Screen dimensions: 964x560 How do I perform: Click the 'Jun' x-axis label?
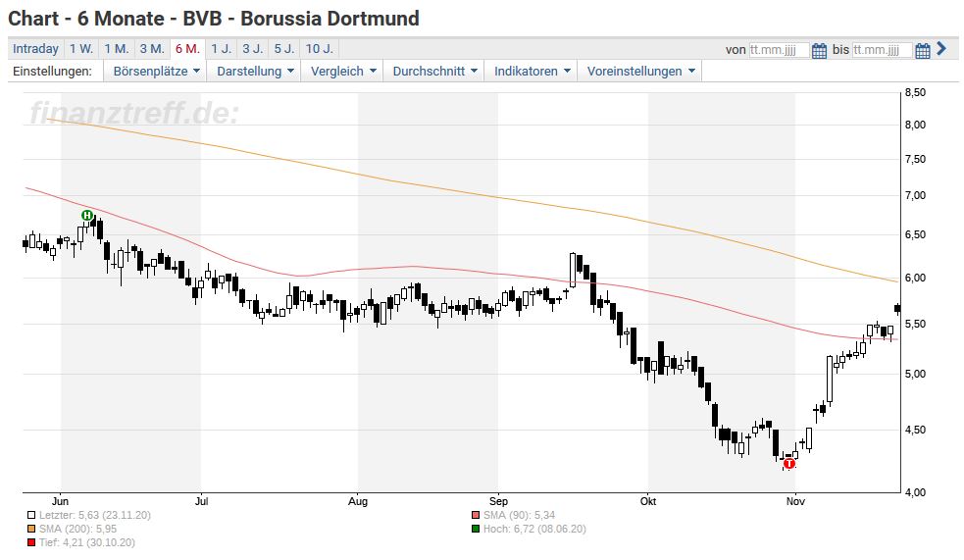(x=60, y=501)
